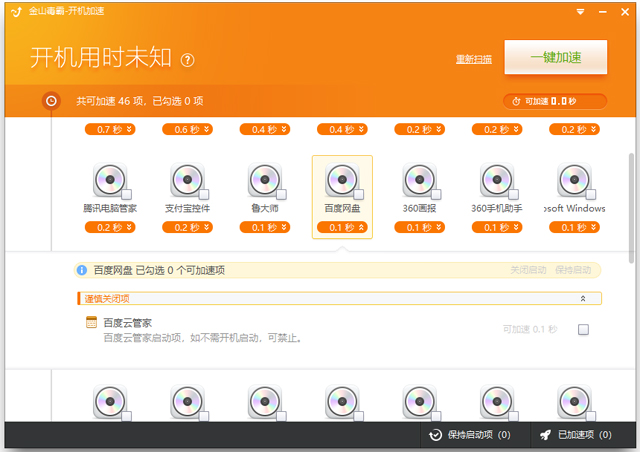Screen dimensions: 640x452
Task: Tick the checkbox on 腾讯电脑管家 icon
Action: pos(125,193)
